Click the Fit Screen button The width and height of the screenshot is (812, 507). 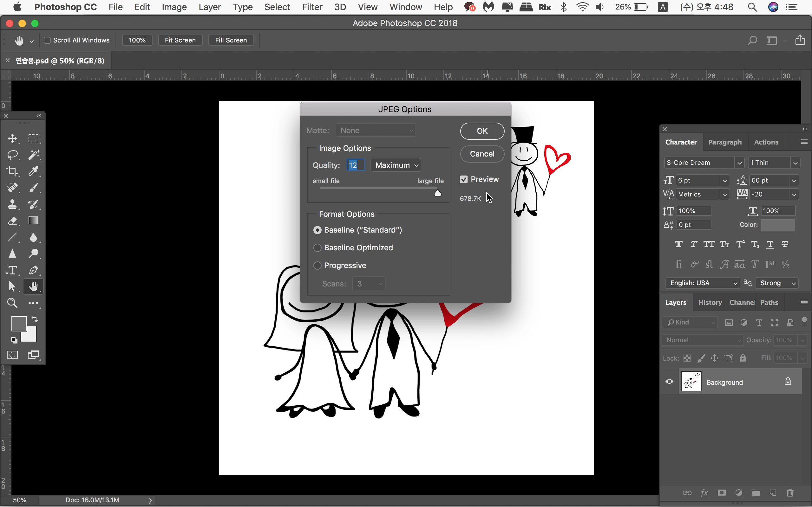(180, 40)
